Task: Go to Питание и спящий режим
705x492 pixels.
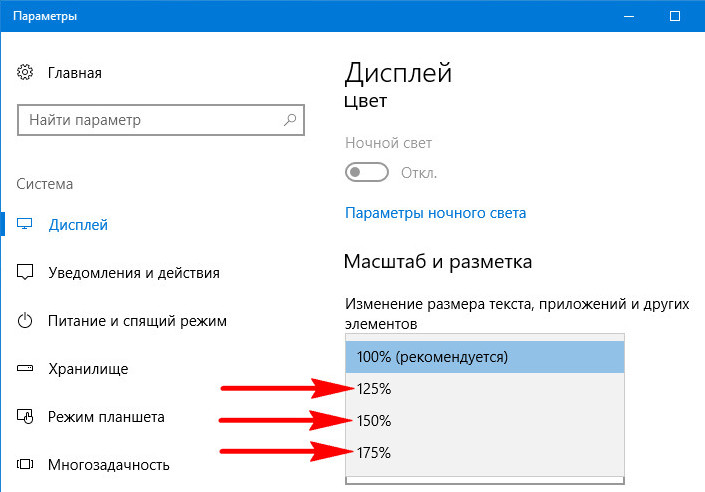Action: (x=137, y=321)
